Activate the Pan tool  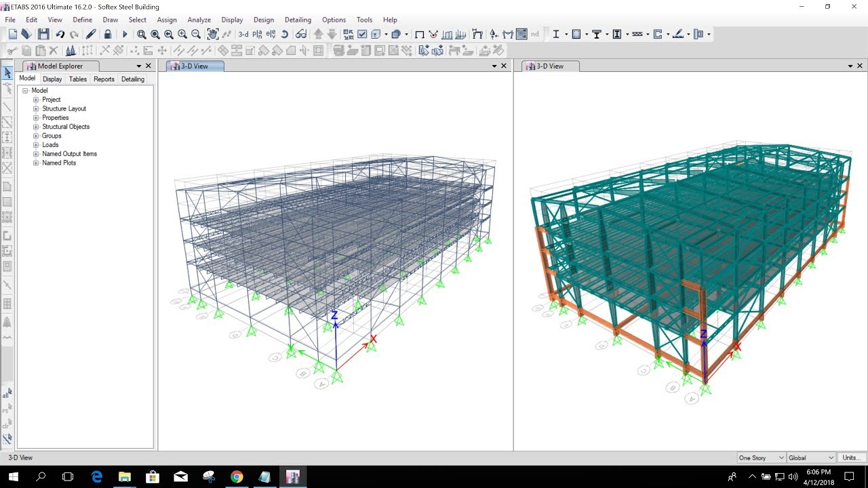click(x=214, y=34)
